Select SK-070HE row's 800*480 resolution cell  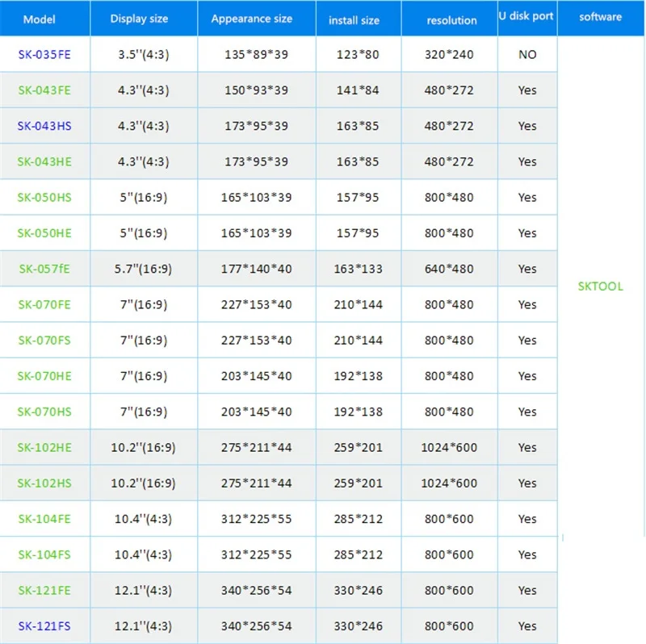point(449,376)
